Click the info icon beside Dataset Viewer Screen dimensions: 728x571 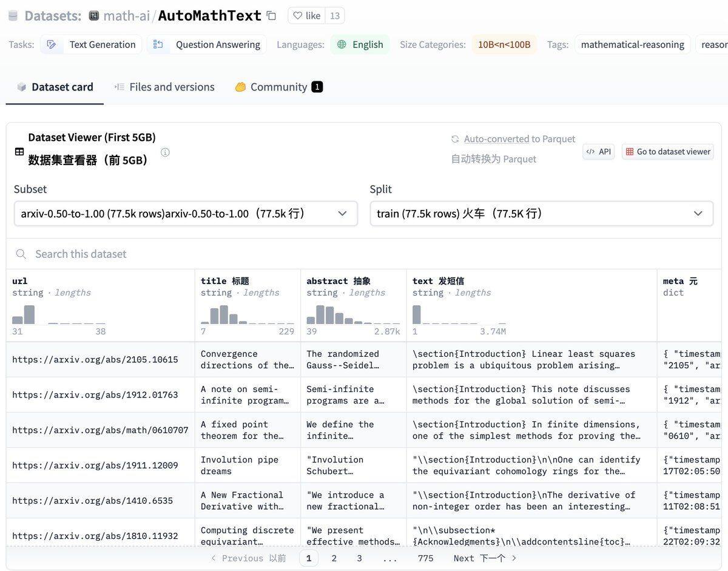click(165, 152)
